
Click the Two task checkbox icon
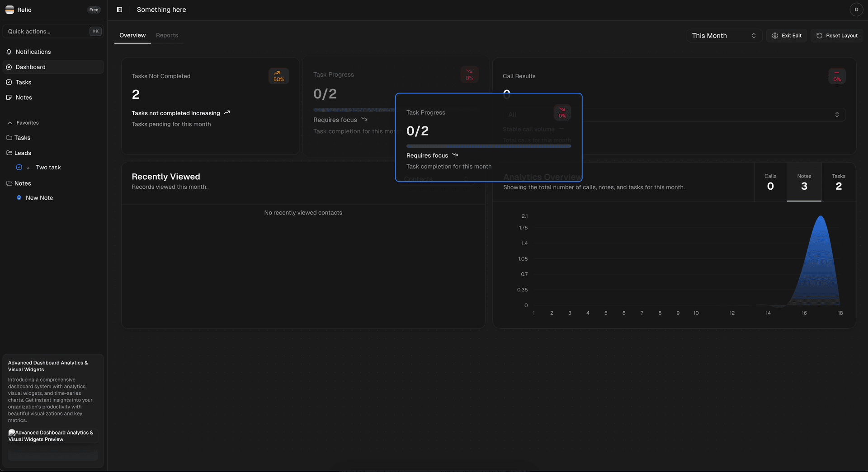pyautogui.click(x=19, y=167)
